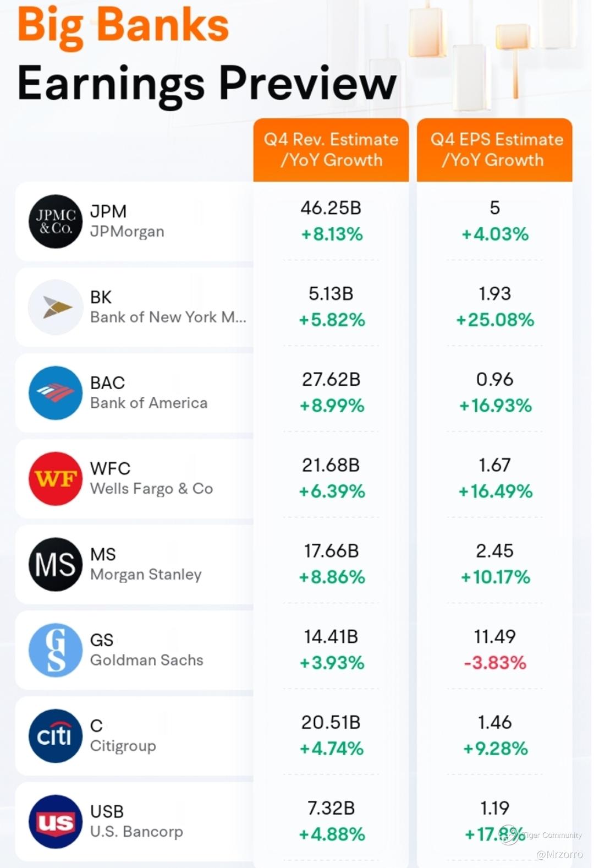Open the Goldman Sachs GS logo
This screenshot has width=594, height=868.
(56, 650)
